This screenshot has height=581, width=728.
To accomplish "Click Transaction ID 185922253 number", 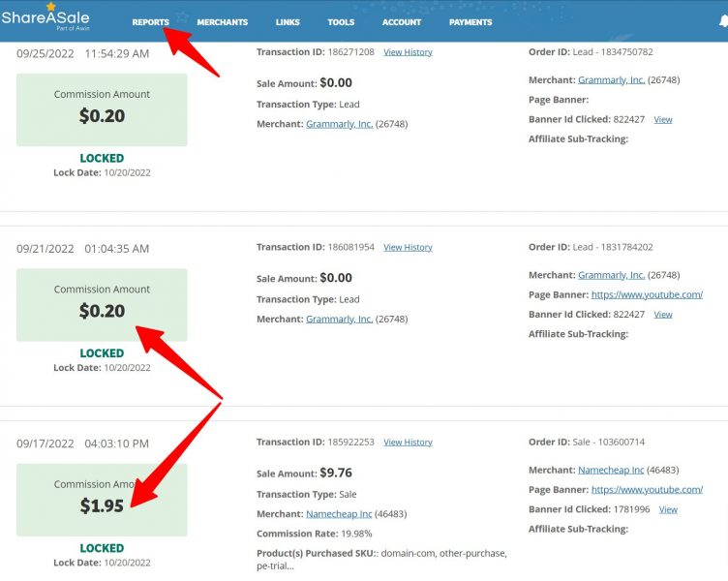I will [351, 443].
